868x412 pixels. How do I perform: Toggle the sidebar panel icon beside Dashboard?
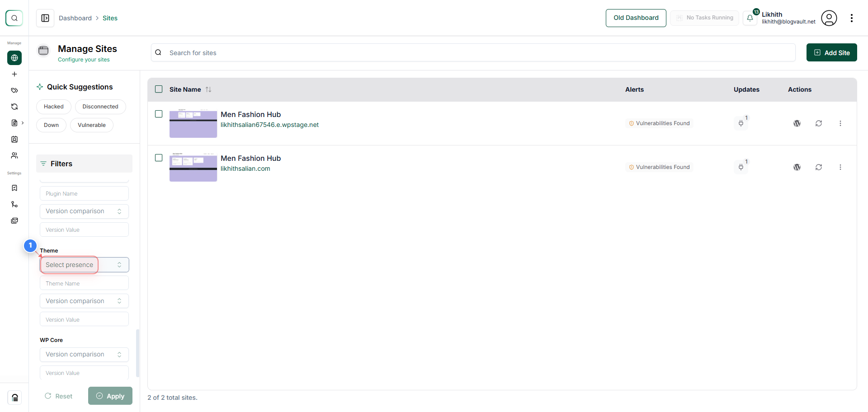[45, 18]
